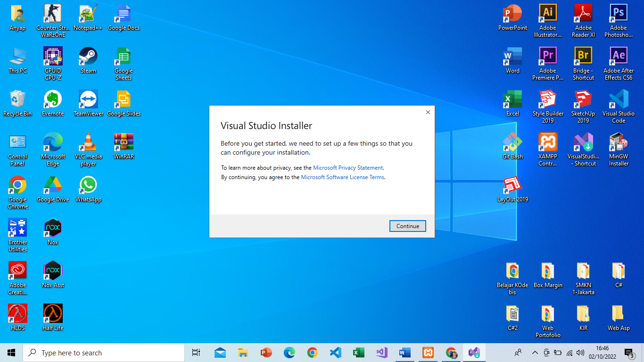
Task: Select the Excel desktop shortcut
Action: click(512, 104)
